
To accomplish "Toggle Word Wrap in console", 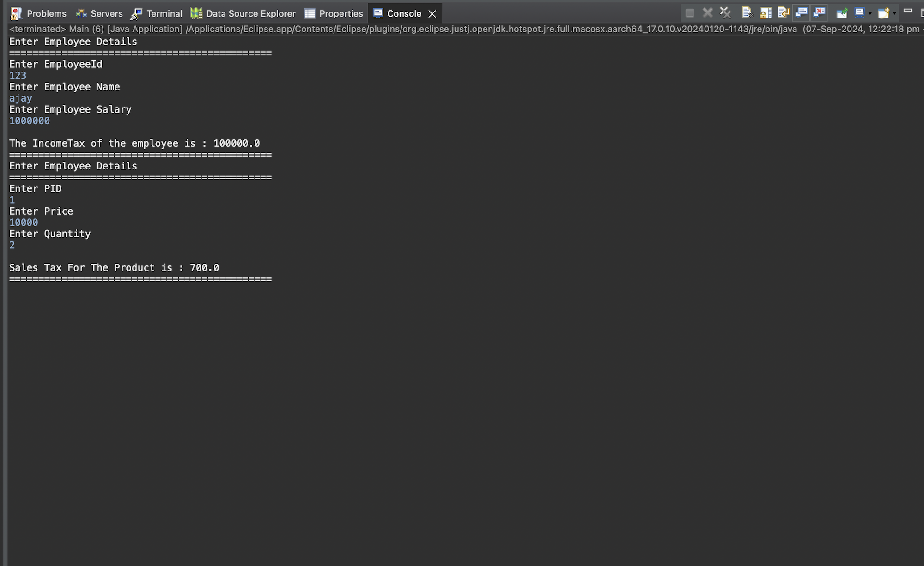I will tap(783, 13).
